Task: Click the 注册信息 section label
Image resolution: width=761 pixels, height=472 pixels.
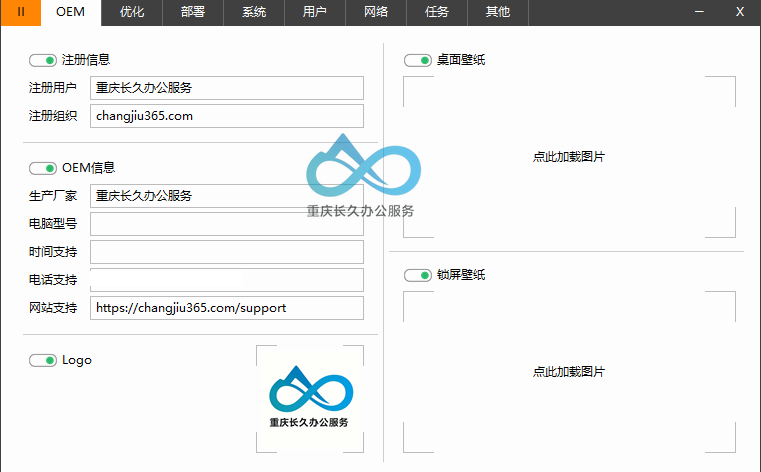Action: (x=86, y=60)
